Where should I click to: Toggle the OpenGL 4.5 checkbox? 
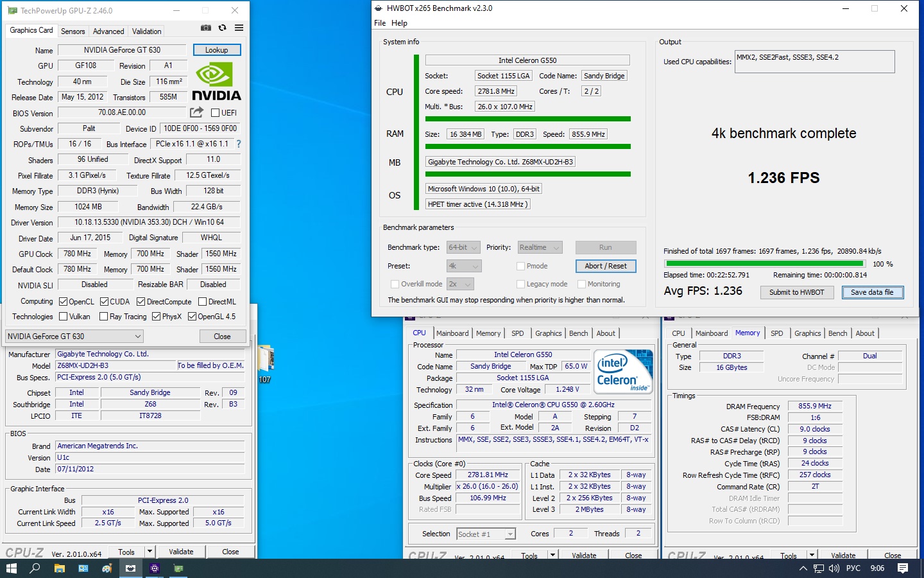[x=192, y=316]
